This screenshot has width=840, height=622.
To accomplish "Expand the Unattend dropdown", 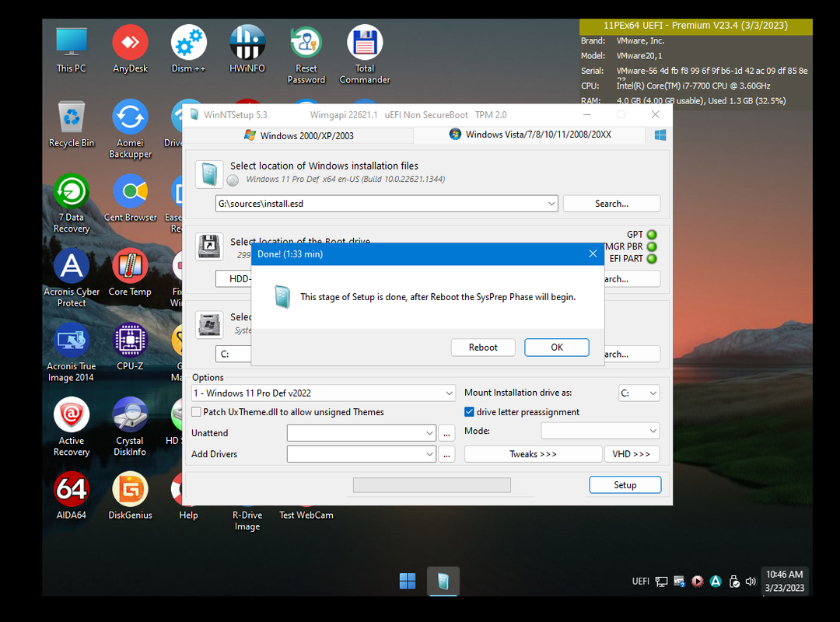I will point(429,433).
